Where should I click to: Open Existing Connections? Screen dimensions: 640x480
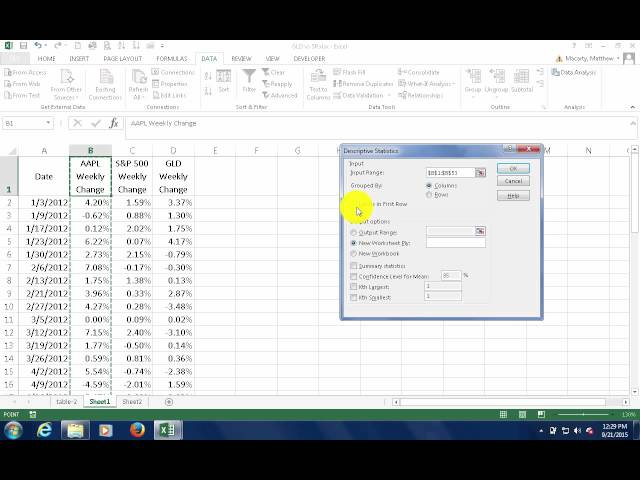coord(105,84)
